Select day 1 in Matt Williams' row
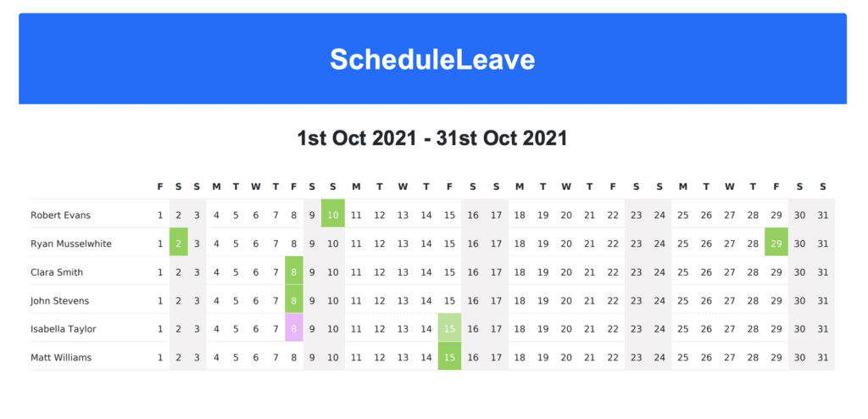The width and height of the screenshot is (868, 419). [x=160, y=358]
